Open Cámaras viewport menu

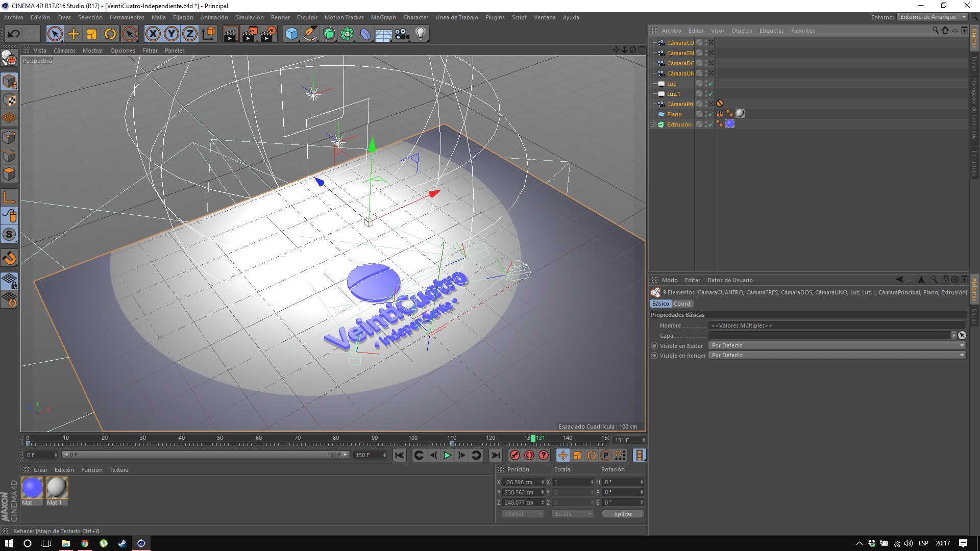(64, 51)
